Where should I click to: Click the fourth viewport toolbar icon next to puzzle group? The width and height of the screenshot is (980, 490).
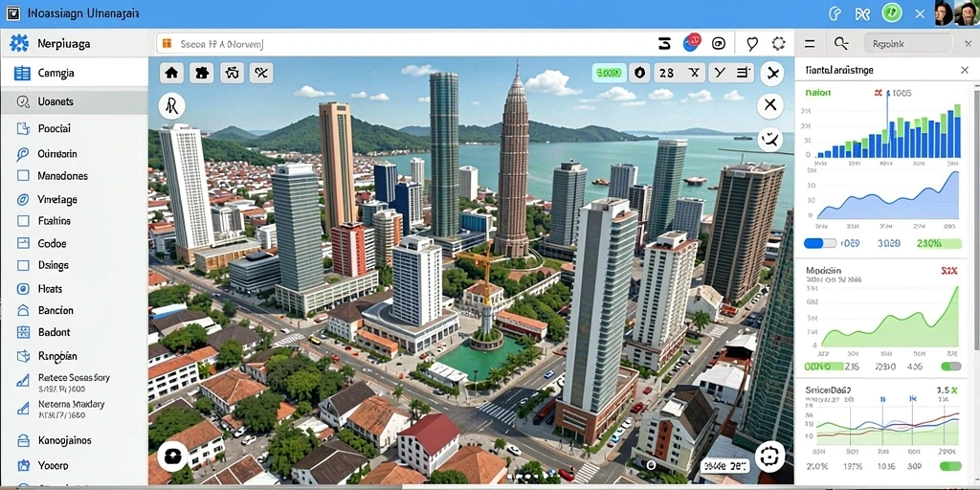261,73
